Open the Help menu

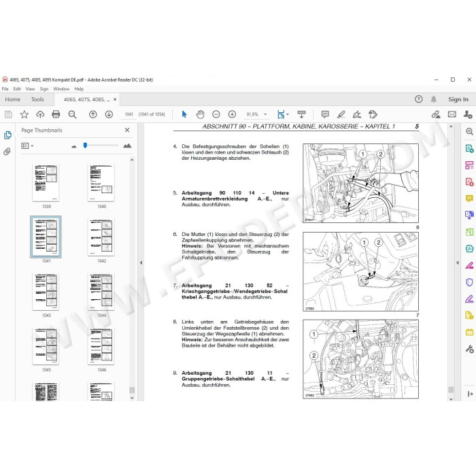tap(79, 89)
